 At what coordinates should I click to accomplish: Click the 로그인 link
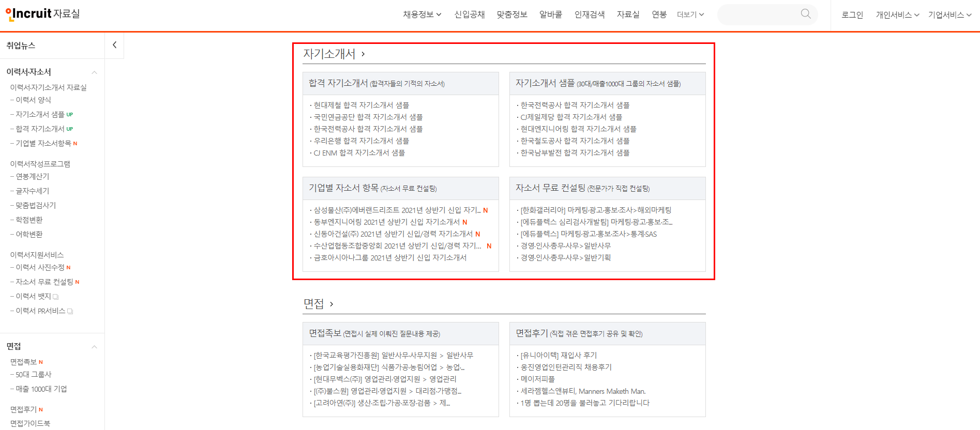(x=852, y=14)
